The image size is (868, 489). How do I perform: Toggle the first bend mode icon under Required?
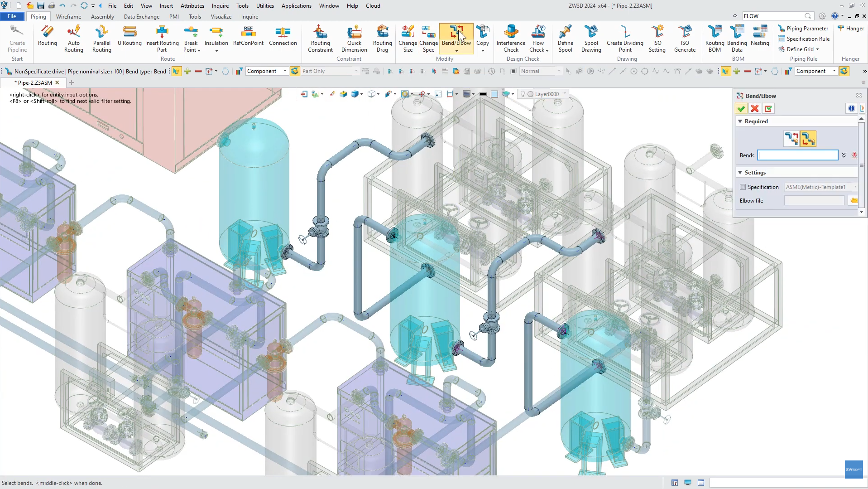[791, 139]
